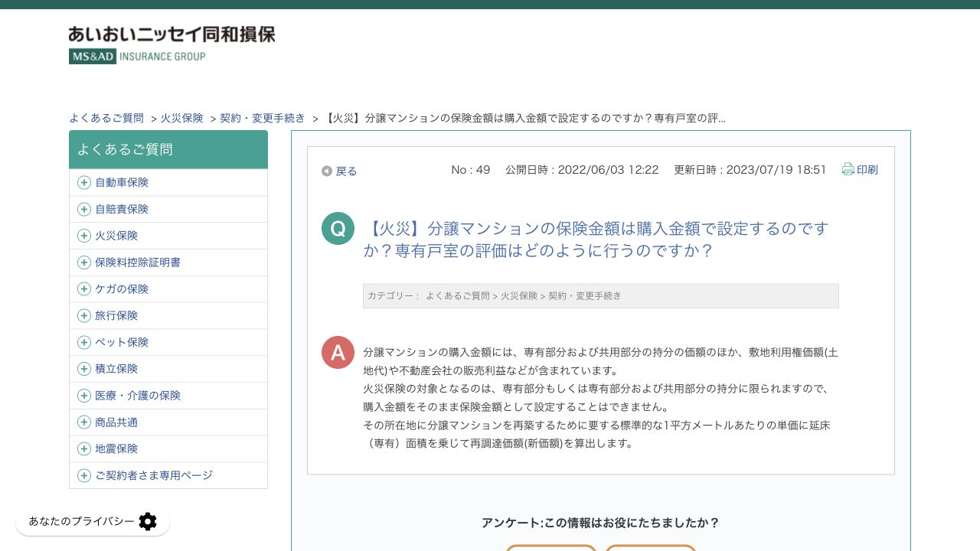
Task: Expand ご契約者さま専用ページ plus icon
Action: (84, 476)
